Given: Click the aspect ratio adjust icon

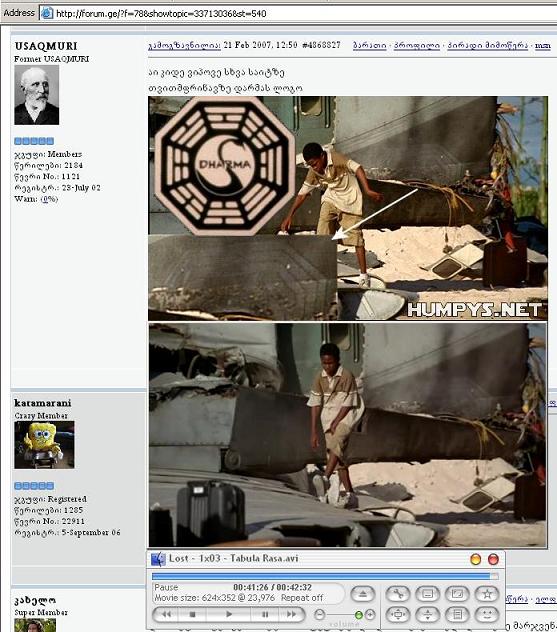Looking at the screenshot, I should (427, 615).
